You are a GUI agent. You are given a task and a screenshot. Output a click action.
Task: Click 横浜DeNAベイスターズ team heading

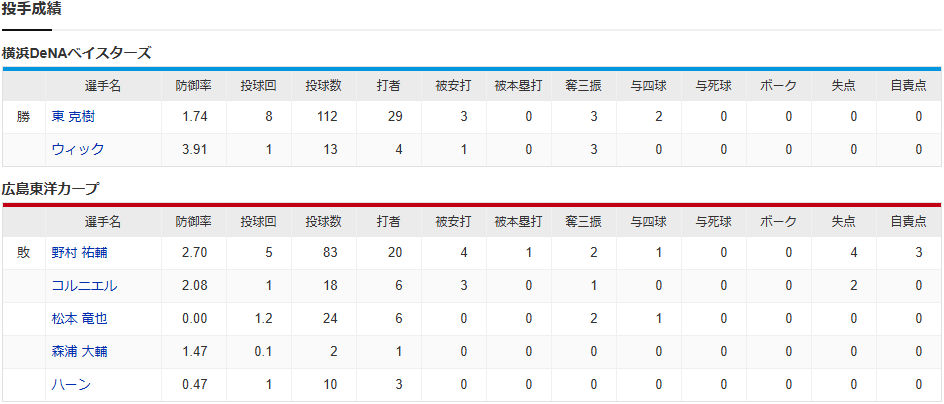[76, 53]
